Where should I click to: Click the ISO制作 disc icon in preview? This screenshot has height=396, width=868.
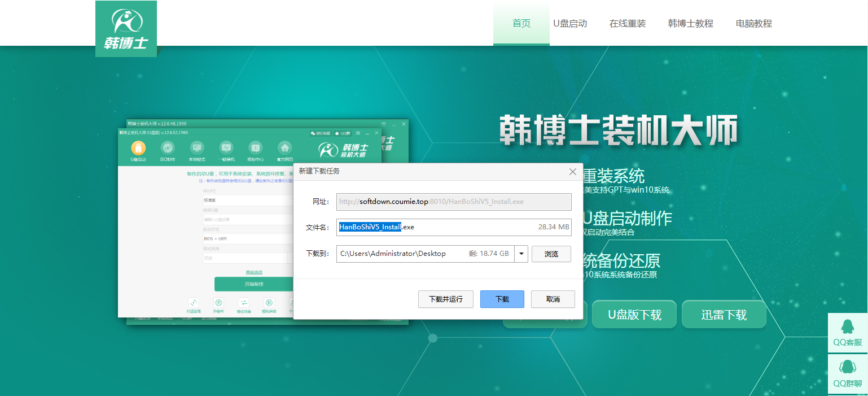point(168,148)
